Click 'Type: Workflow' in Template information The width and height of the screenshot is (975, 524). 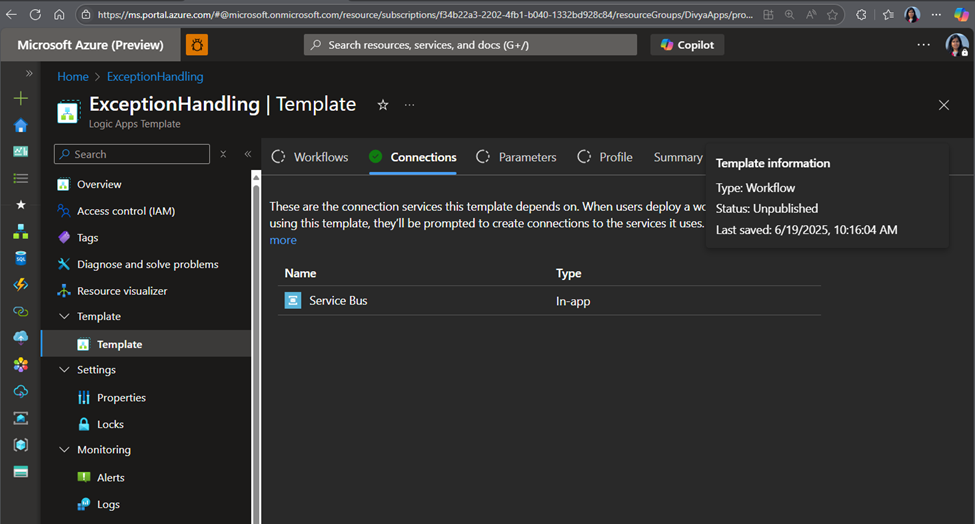tap(755, 188)
